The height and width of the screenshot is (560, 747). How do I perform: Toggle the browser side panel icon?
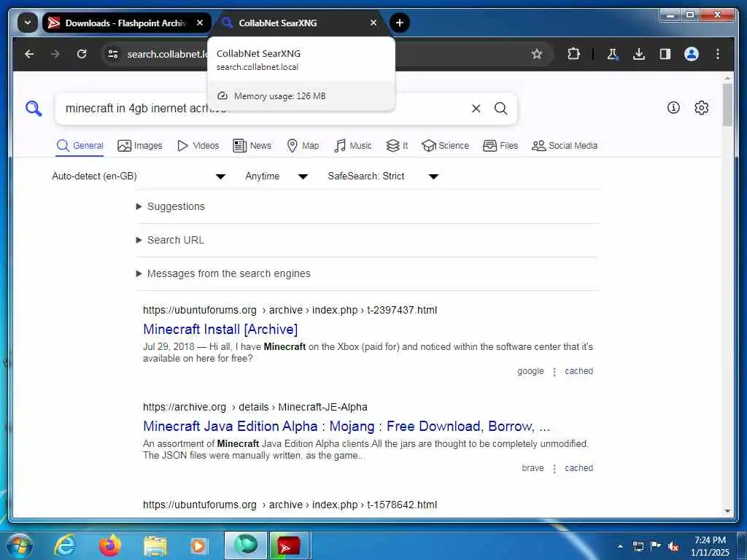tap(665, 54)
